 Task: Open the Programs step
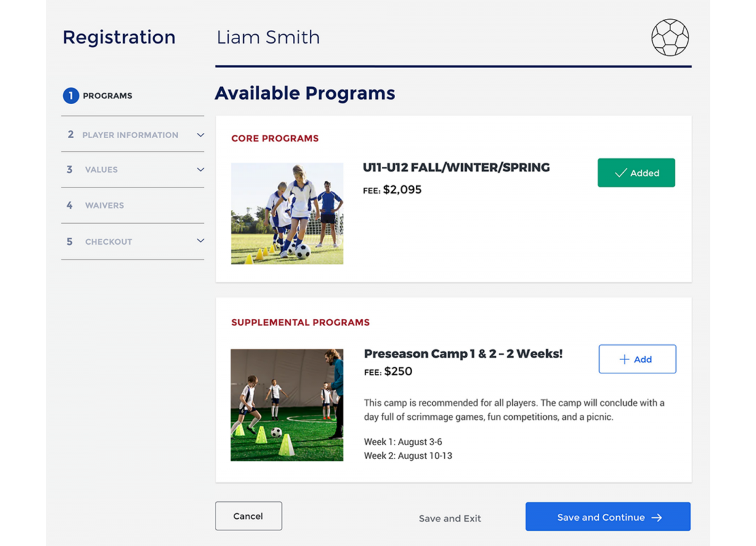point(107,96)
